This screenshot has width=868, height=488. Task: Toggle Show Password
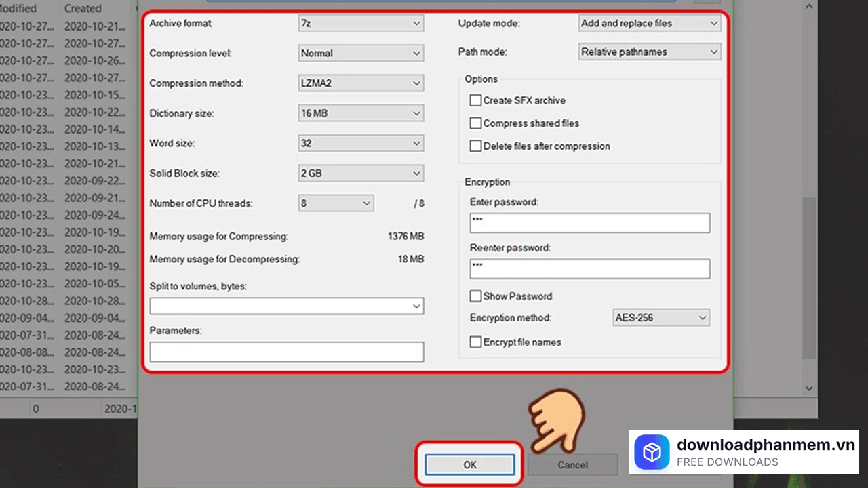pos(475,296)
